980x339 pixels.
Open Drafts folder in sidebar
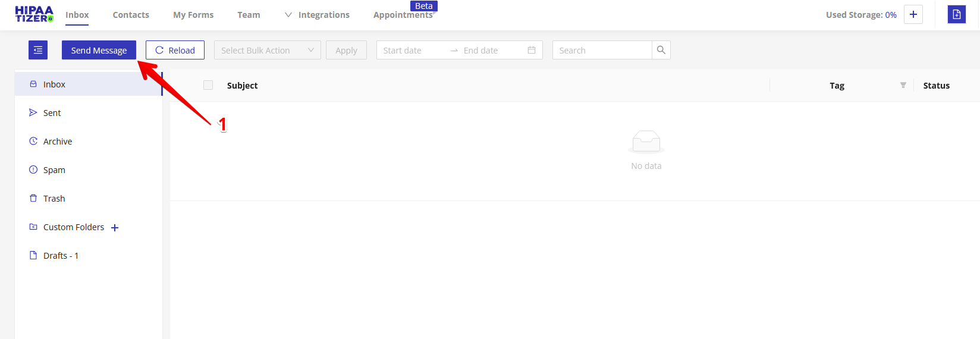60,256
